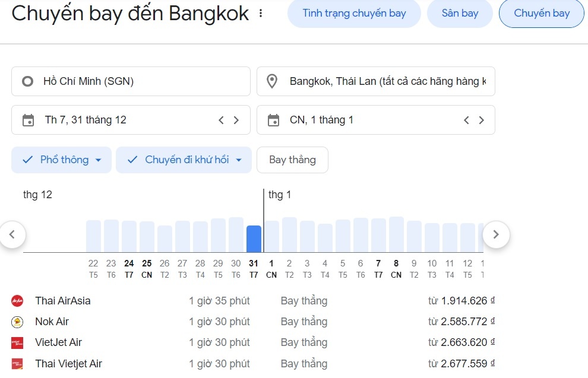Open the Phổ thông cabin class dropdown
Viewport: 588px width, 378px height.
[98, 160]
